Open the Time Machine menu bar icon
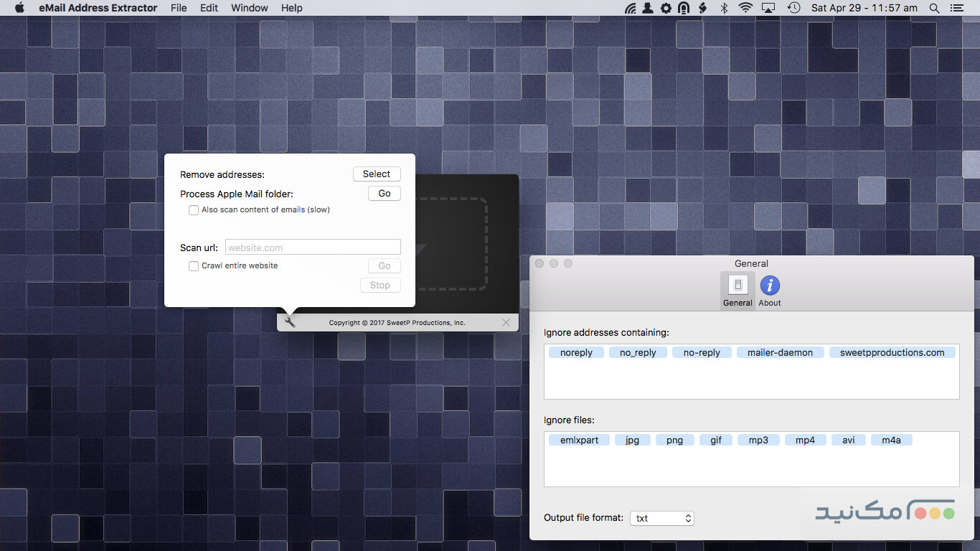 coord(793,8)
